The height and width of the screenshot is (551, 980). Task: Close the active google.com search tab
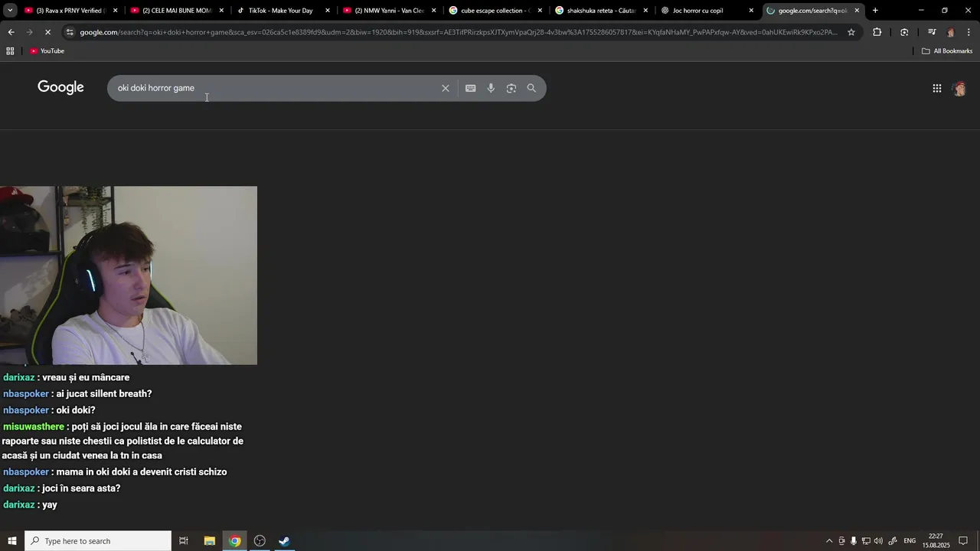(857, 11)
